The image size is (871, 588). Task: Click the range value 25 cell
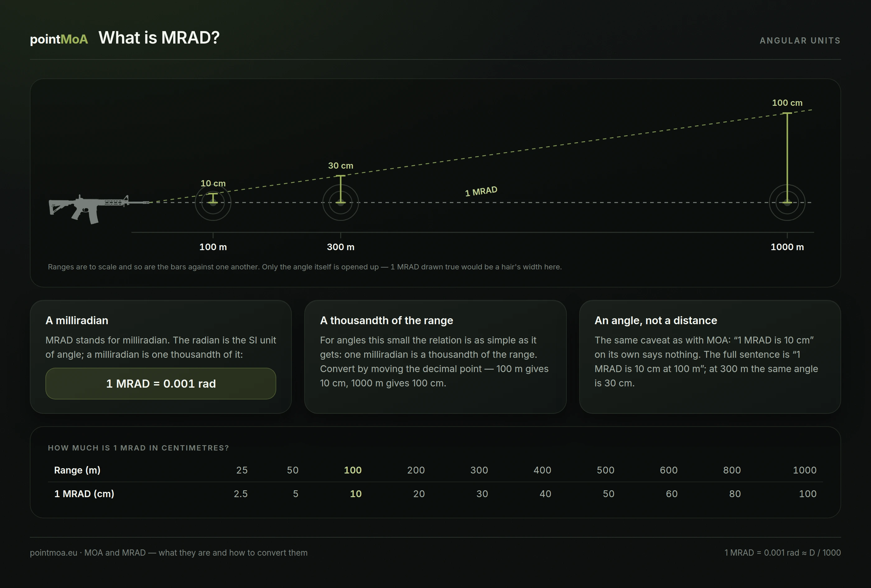coord(242,470)
